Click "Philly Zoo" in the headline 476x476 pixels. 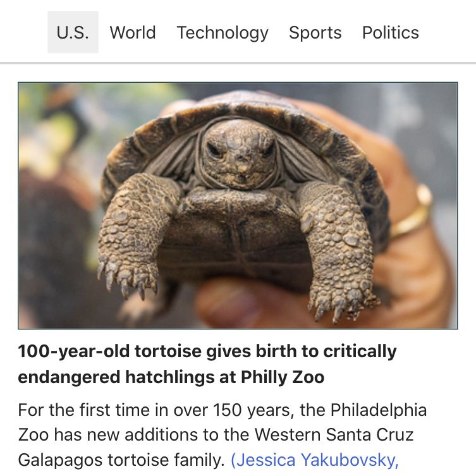point(283,378)
